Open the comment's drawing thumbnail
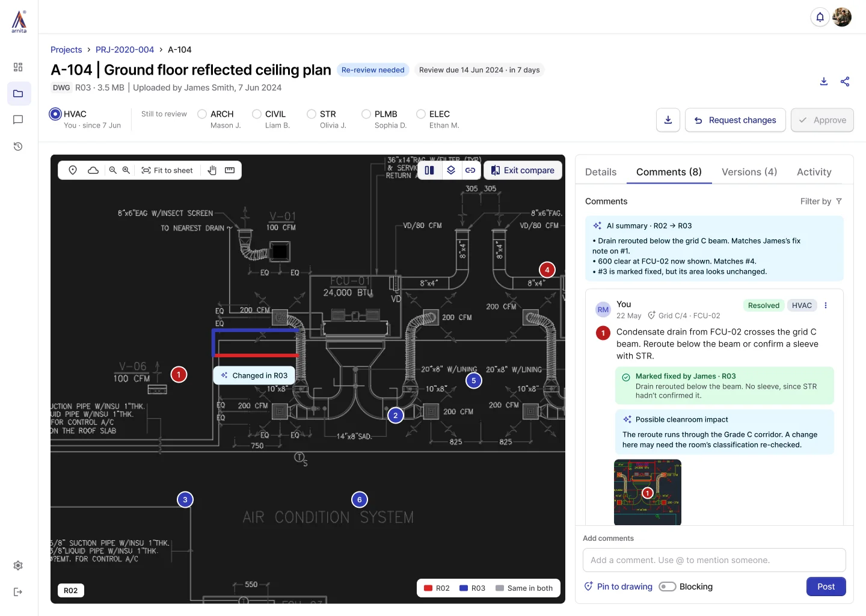The height and width of the screenshot is (616, 866). click(x=648, y=492)
